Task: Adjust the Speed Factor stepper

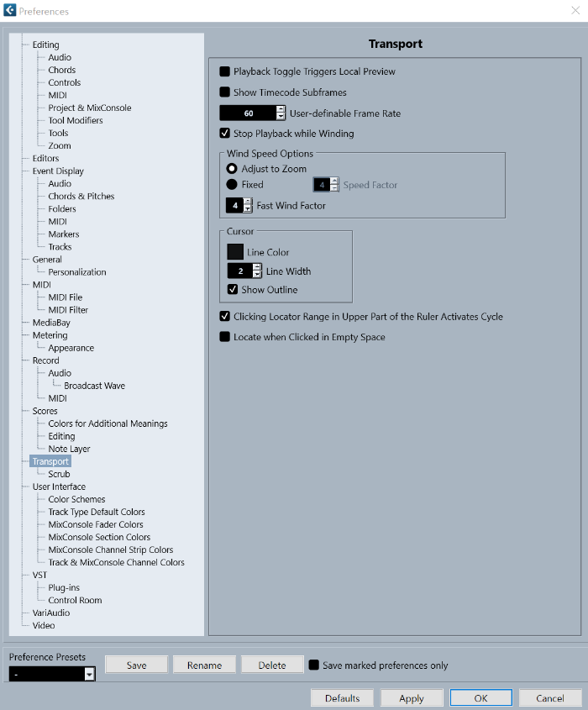Action: [x=334, y=184]
